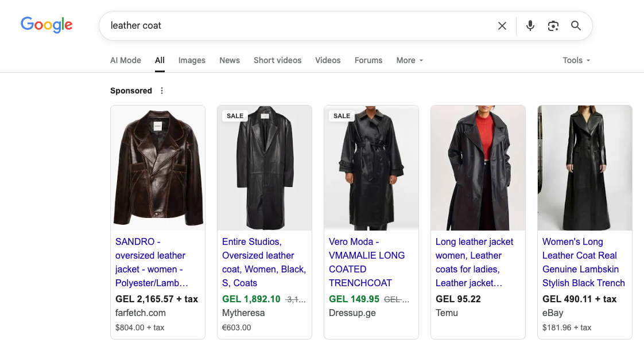644x351 pixels.
Task: Open the Vero Moda belted trenchcoat image
Action: (371, 167)
